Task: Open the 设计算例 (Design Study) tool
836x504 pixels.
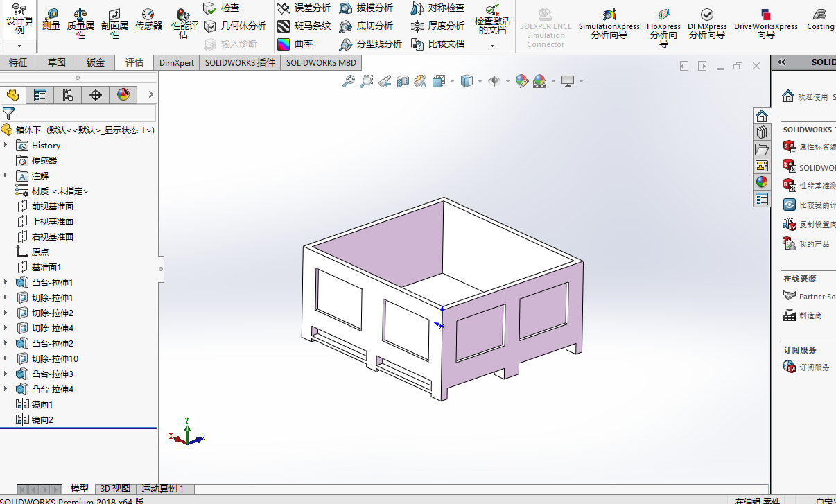Action: (19, 19)
